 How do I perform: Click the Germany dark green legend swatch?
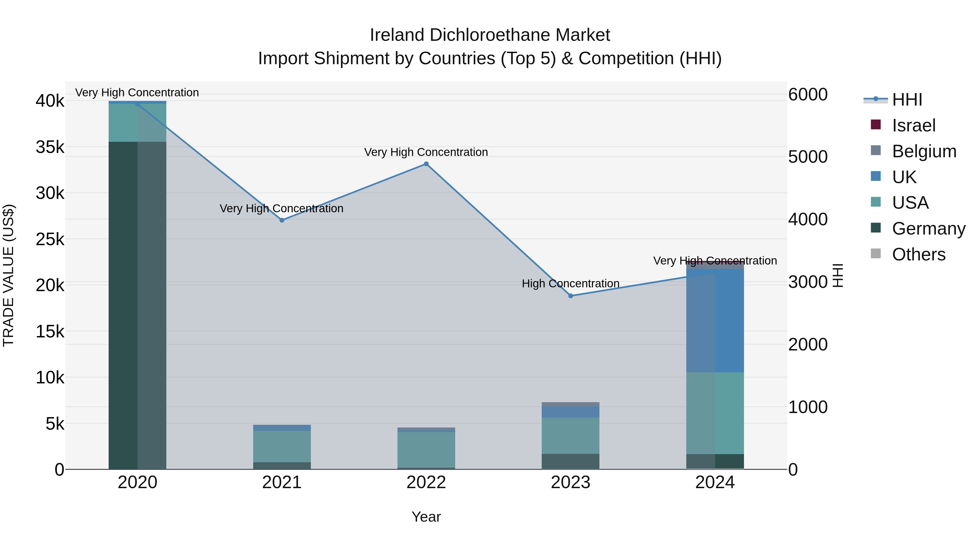(x=876, y=227)
